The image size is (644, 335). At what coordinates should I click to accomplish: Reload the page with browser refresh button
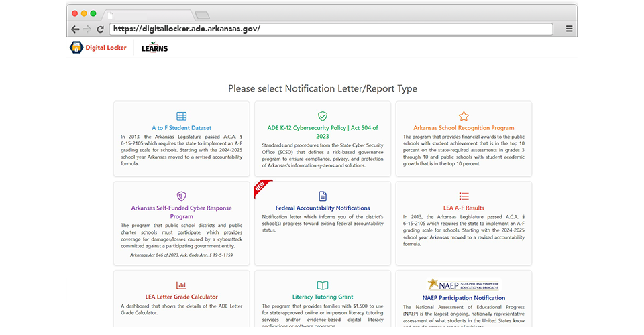pyautogui.click(x=101, y=29)
